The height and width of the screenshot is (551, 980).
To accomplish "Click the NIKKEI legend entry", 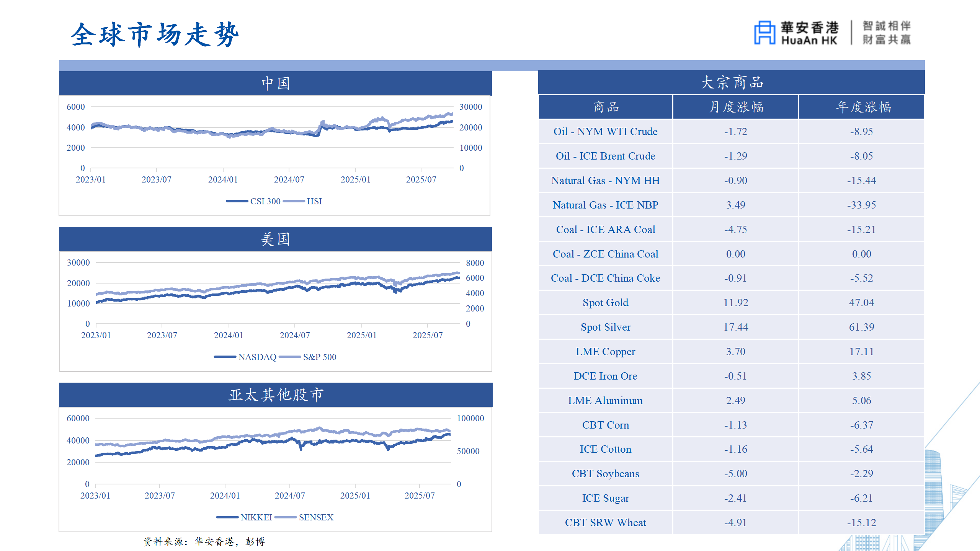I will tap(256, 517).
